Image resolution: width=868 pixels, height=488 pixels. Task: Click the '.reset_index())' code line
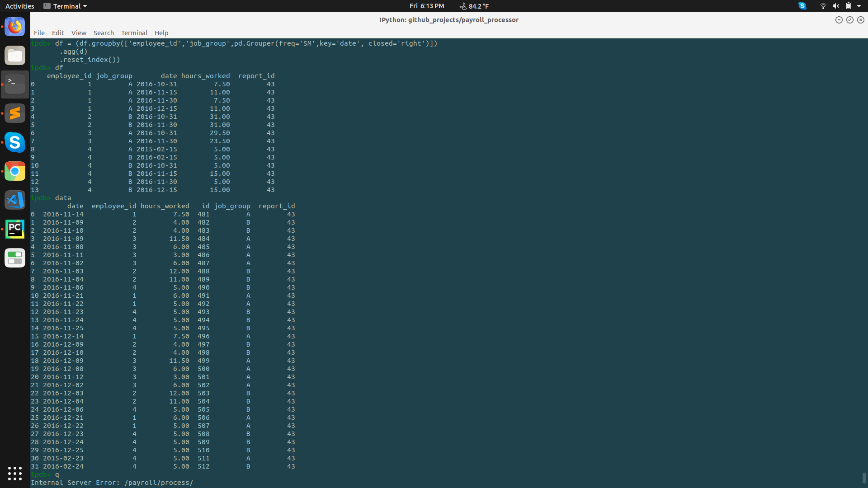tap(90, 60)
